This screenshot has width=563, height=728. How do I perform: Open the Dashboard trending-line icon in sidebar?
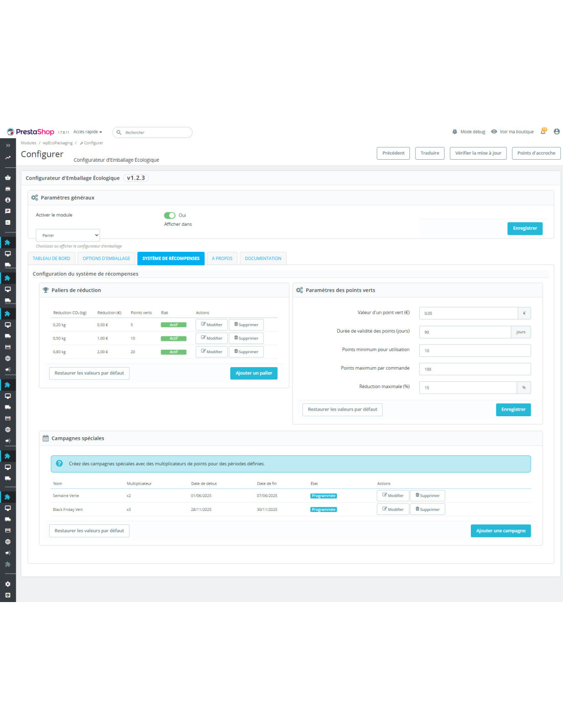(8, 158)
